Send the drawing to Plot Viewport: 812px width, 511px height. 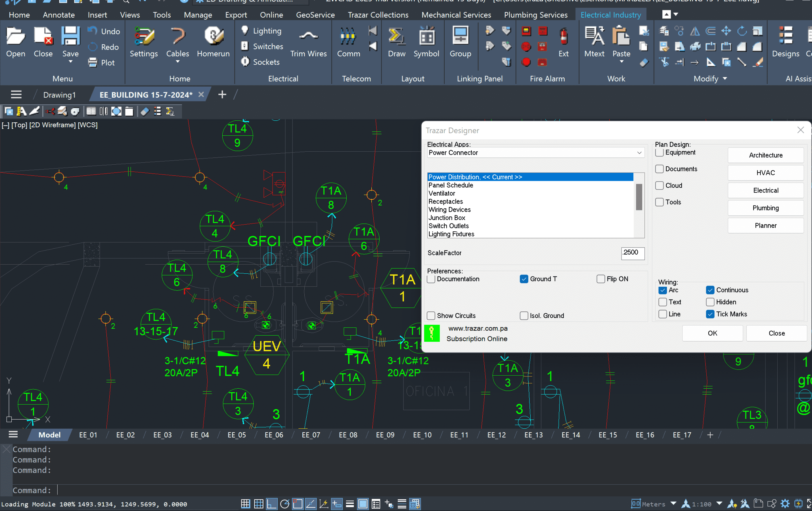coord(101,62)
